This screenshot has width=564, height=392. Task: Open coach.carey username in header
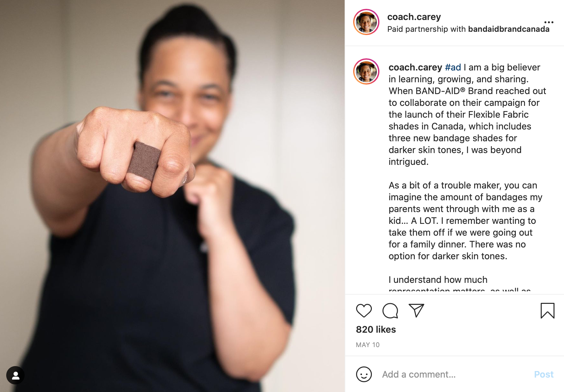tap(414, 17)
